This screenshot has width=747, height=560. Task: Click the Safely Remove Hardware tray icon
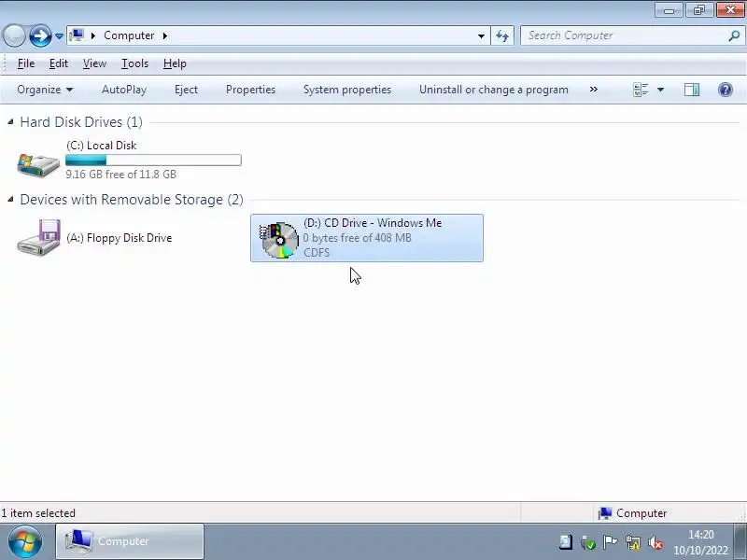pos(588,542)
